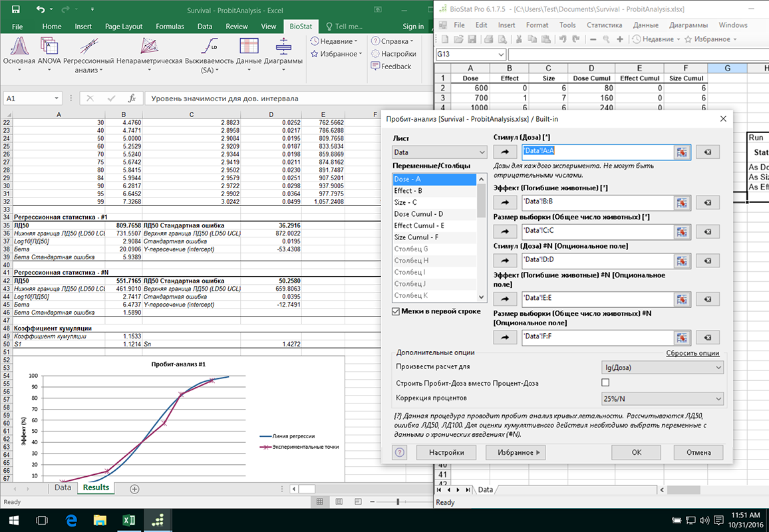
Task: Switch to Page Layout tab in Excel
Action: [x=124, y=27]
